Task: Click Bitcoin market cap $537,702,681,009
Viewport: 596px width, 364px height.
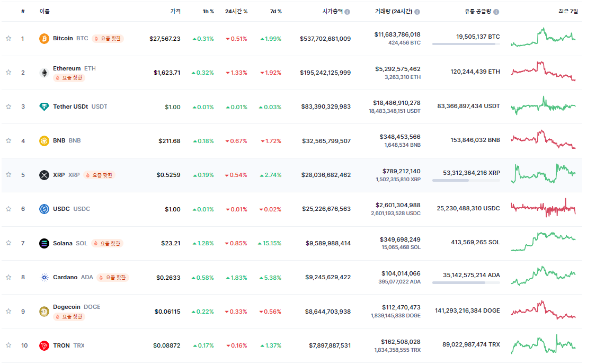Action: click(325, 38)
